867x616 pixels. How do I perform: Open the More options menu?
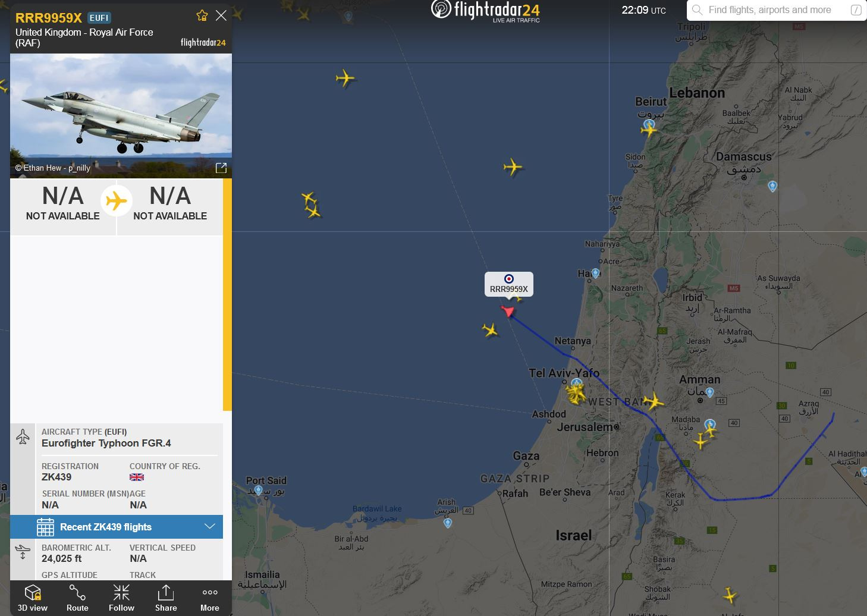210,598
